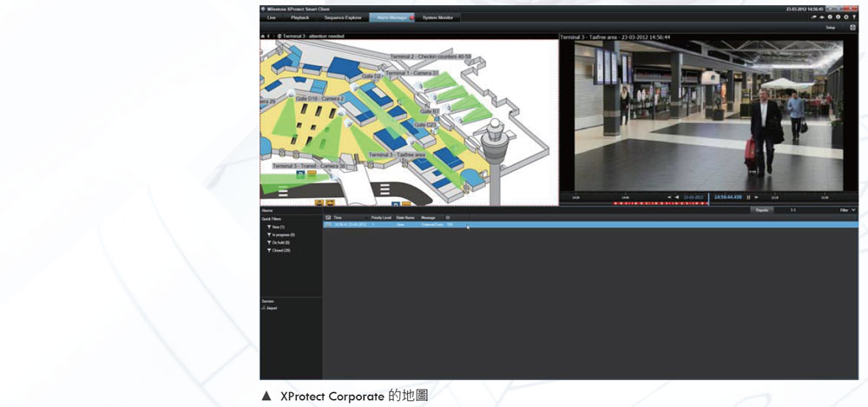Click third round icon in top-right toolbar
Viewport: 868px width, 407px height.
(845, 16)
